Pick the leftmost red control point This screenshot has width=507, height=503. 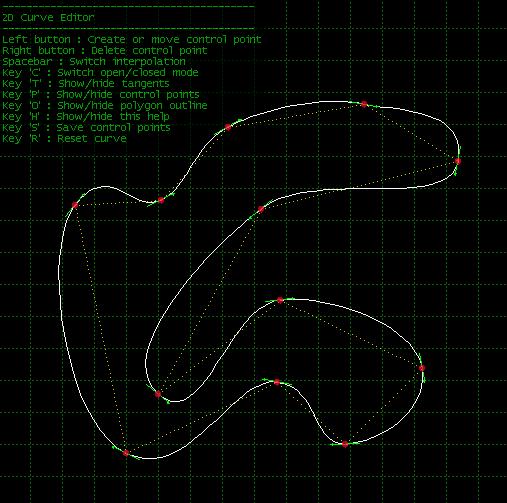click(75, 205)
